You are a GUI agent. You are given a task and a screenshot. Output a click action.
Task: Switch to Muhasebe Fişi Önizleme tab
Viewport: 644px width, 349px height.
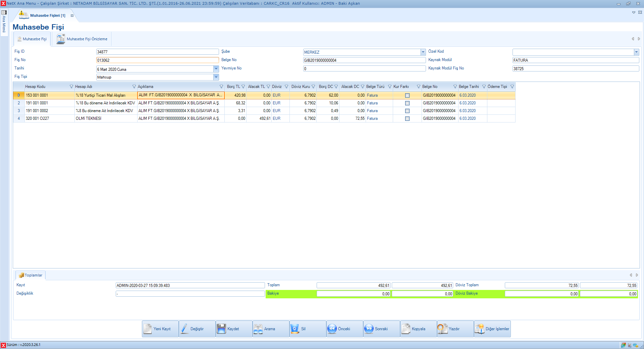point(83,39)
